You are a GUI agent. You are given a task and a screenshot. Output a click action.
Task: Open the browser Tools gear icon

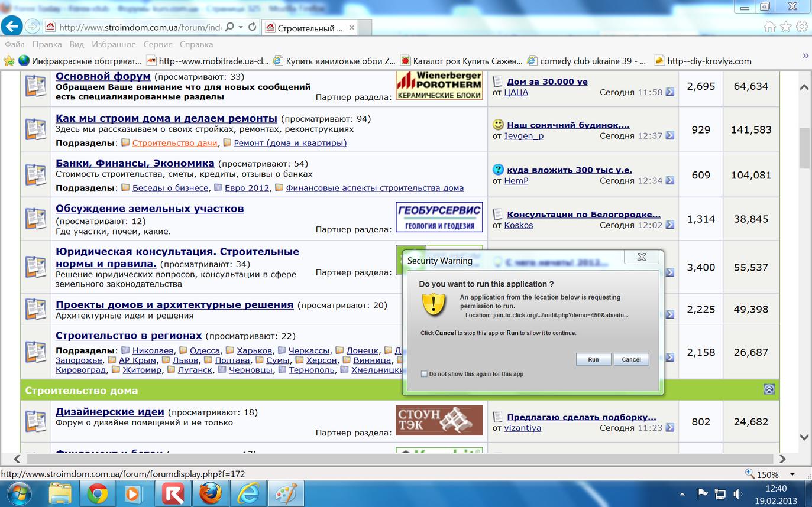coord(801,27)
